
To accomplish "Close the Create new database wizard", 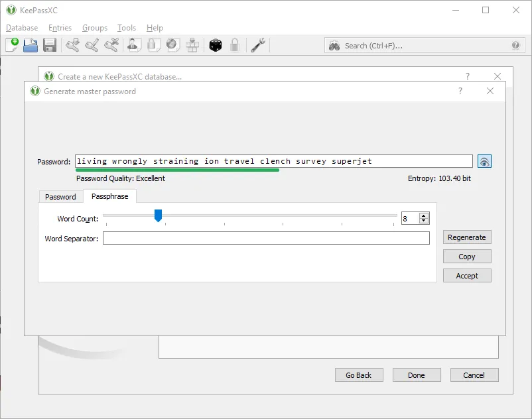I will tap(498, 76).
